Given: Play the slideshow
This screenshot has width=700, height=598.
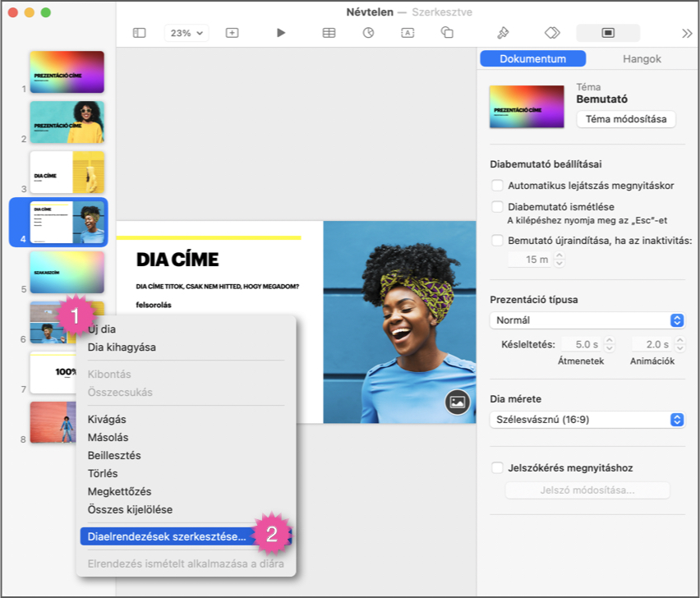Looking at the screenshot, I should click(281, 33).
